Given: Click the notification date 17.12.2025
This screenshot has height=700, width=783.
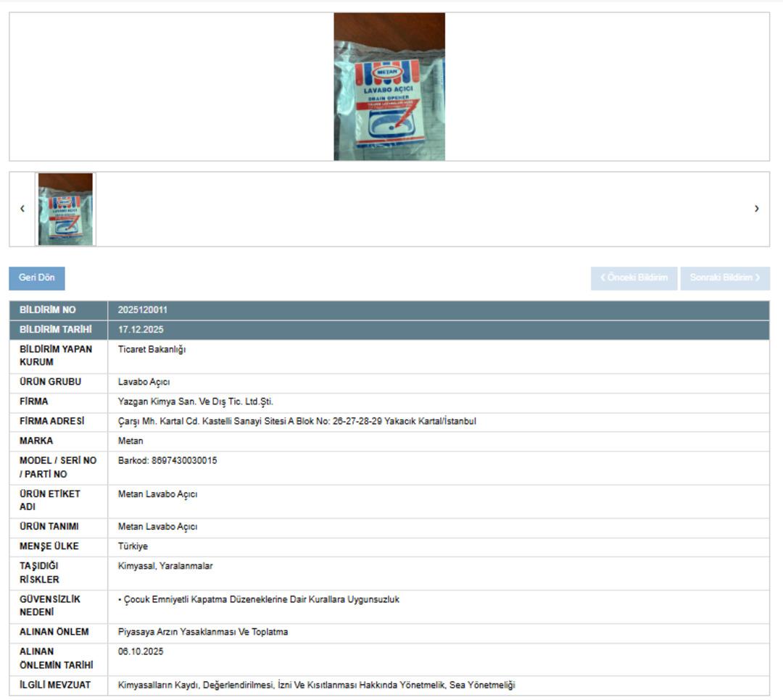Looking at the screenshot, I should 141,330.
